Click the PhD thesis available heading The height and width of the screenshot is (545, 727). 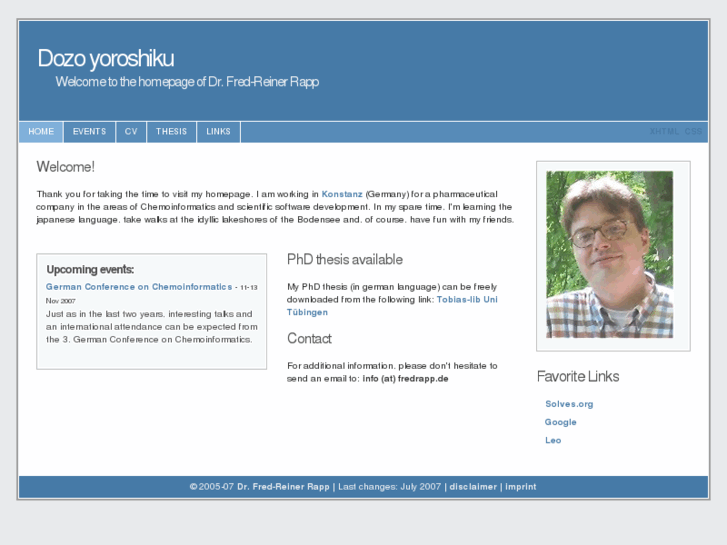344,259
